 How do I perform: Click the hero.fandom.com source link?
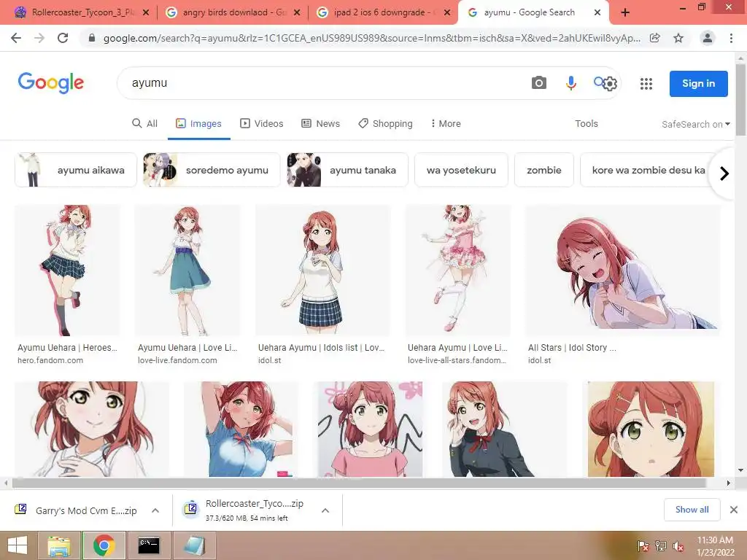point(50,360)
